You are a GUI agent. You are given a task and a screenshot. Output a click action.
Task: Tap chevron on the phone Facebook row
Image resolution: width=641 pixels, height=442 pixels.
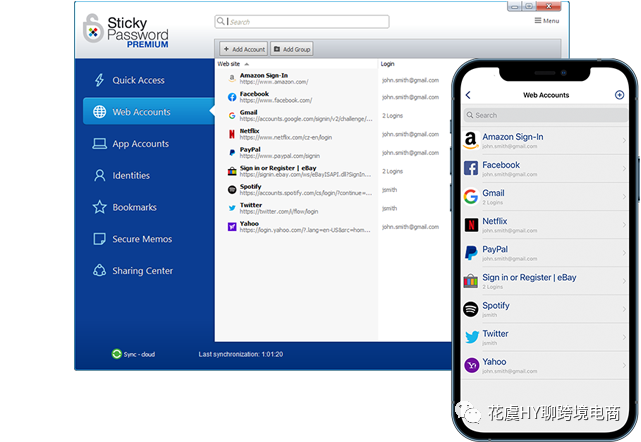click(x=624, y=168)
